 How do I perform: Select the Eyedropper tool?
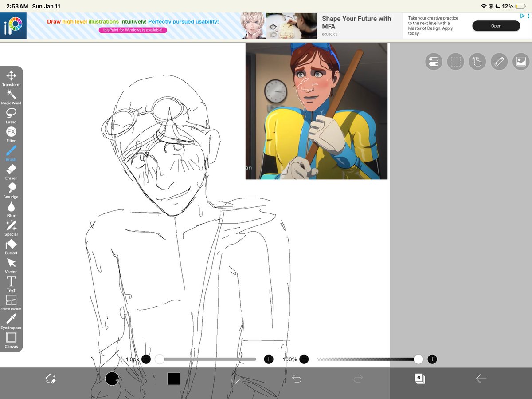11,321
